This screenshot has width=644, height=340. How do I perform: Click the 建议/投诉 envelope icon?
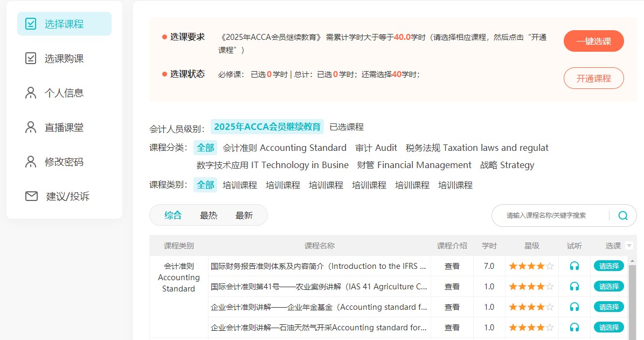31,196
